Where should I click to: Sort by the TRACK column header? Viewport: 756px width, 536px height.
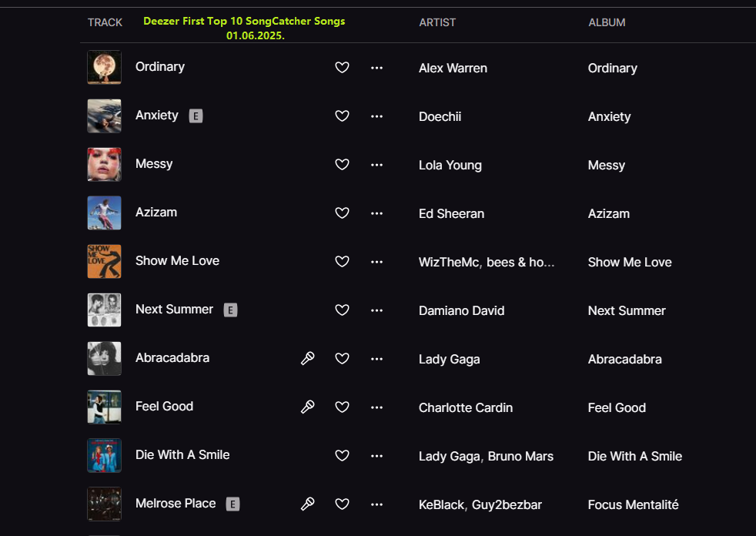(105, 22)
